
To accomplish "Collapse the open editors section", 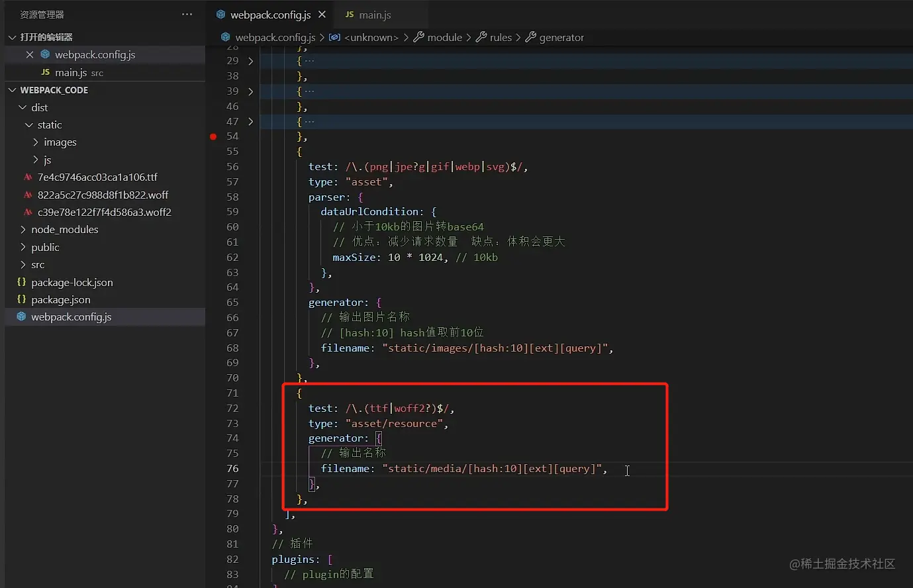I will click(x=12, y=37).
